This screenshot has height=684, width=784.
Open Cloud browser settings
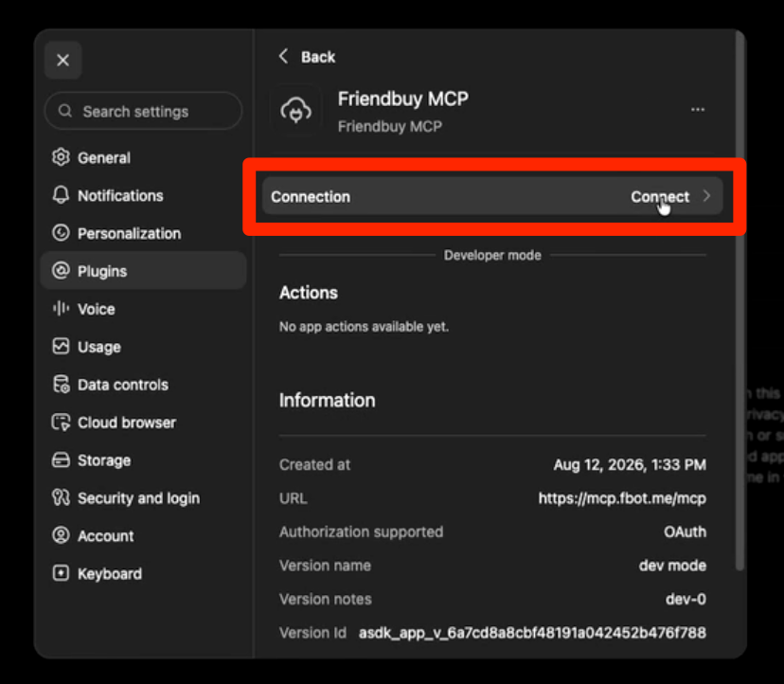(143, 423)
